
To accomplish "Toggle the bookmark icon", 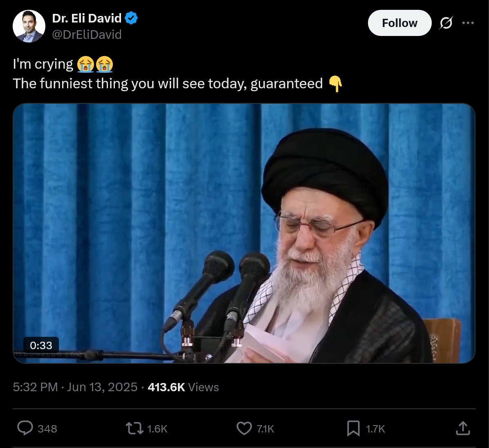I will (x=353, y=428).
